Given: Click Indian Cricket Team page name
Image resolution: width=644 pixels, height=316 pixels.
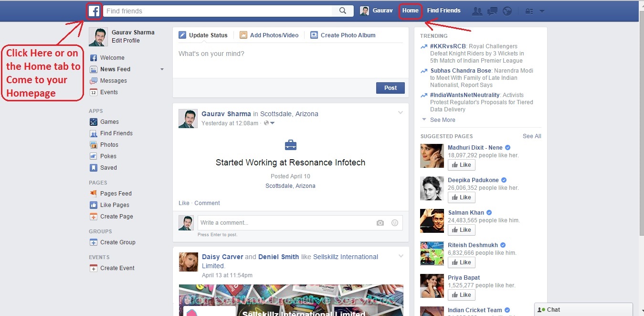Looking at the screenshot, I should click(x=475, y=310).
